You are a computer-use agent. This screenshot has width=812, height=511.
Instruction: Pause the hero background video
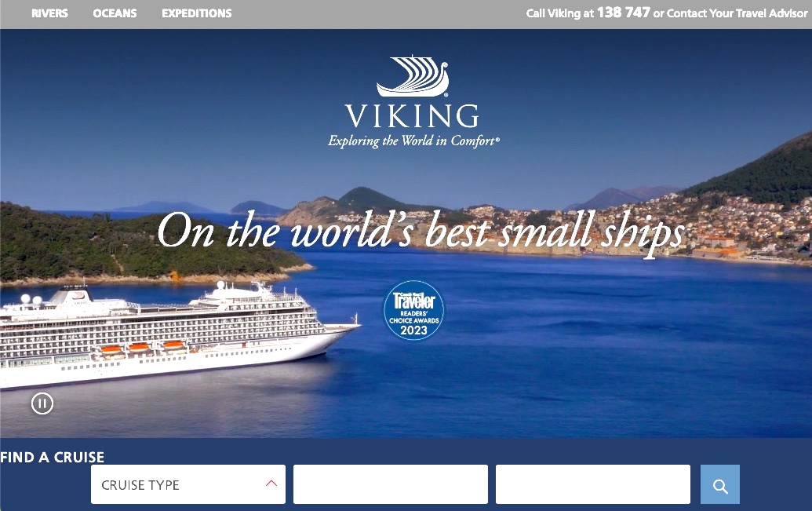point(42,403)
